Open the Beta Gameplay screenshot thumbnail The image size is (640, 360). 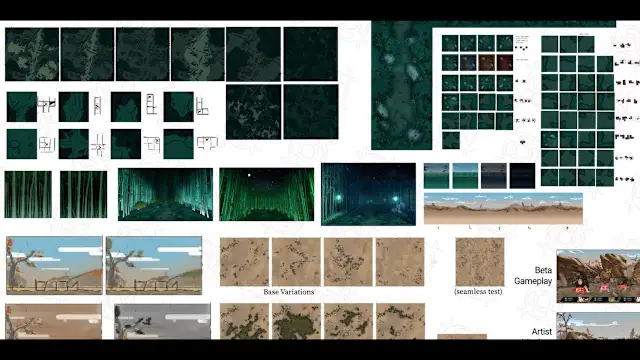pos(598,276)
